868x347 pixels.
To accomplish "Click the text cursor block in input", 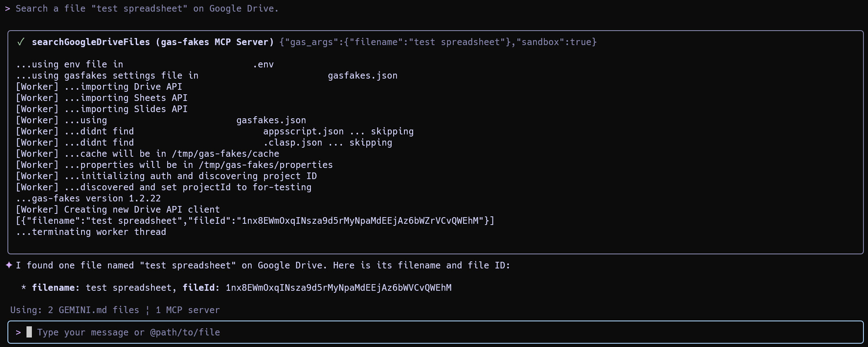I will (x=29, y=332).
